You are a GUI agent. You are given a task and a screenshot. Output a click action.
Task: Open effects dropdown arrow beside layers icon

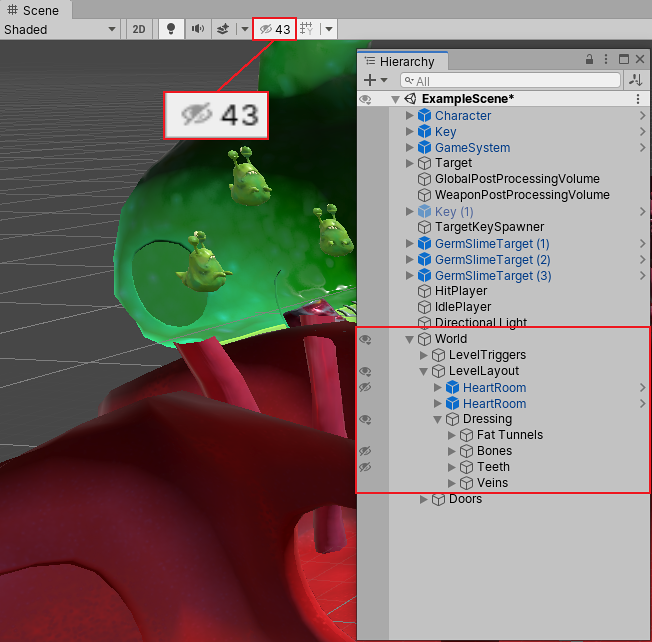244,29
